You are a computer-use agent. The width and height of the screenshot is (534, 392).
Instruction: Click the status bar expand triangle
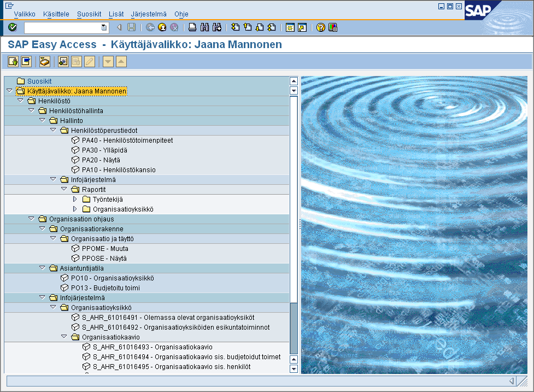[512, 381]
